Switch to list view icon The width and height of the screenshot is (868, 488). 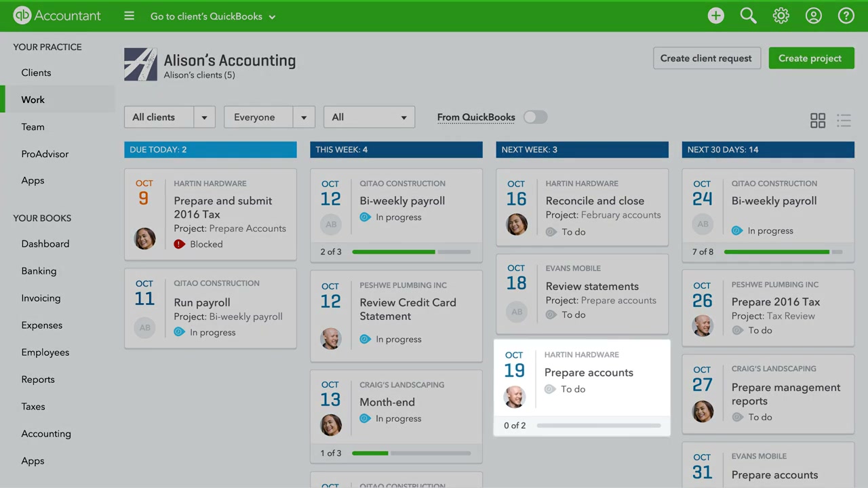pyautogui.click(x=844, y=121)
